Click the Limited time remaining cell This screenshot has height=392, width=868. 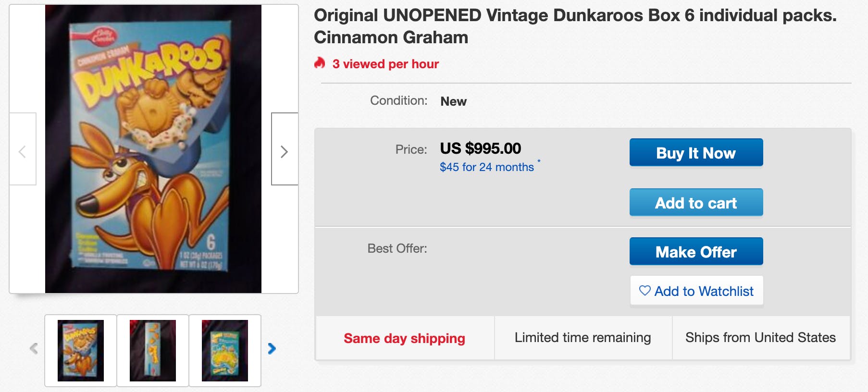[583, 338]
